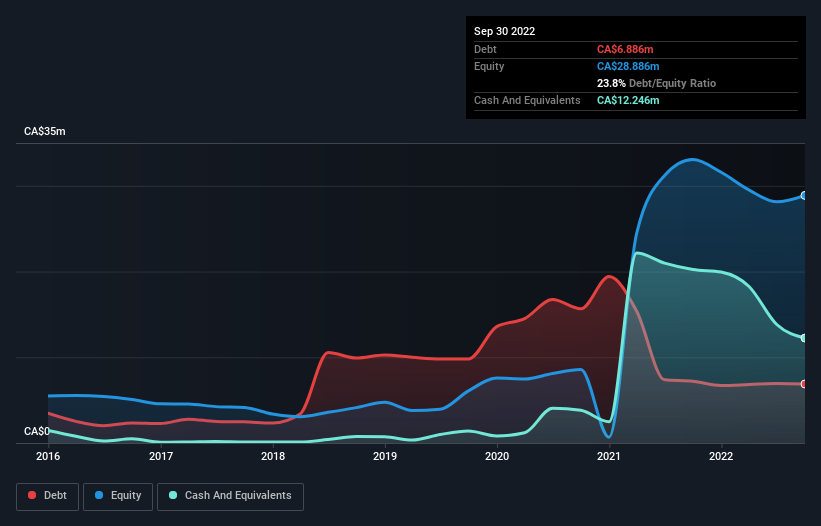This screenshot has width=821, height=526.
Task: Click the 2021 x-axis label
Action: tap(609, 456)
